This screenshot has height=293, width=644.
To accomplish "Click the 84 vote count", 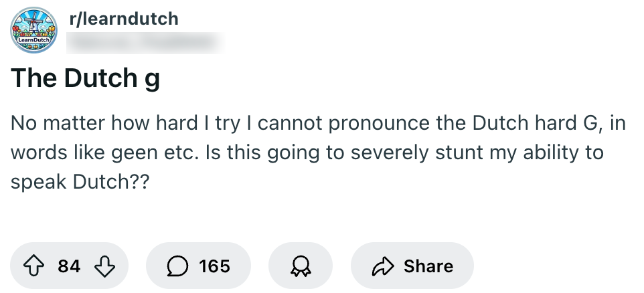I will [69, 266].
